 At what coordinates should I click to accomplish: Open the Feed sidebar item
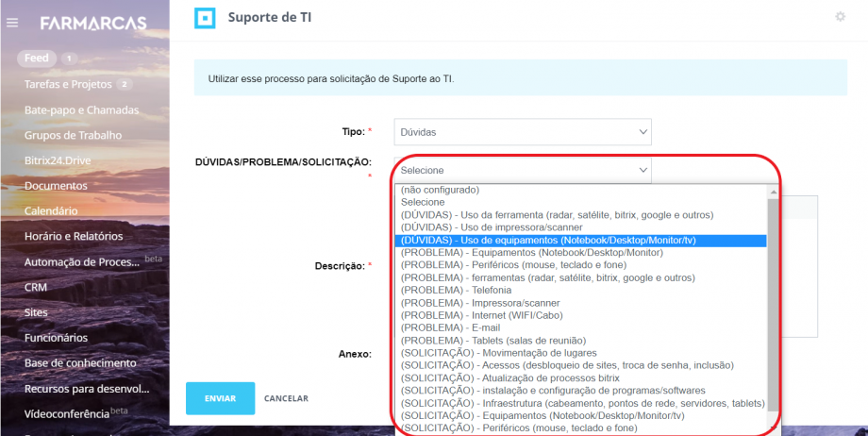[x=37, y=59]
